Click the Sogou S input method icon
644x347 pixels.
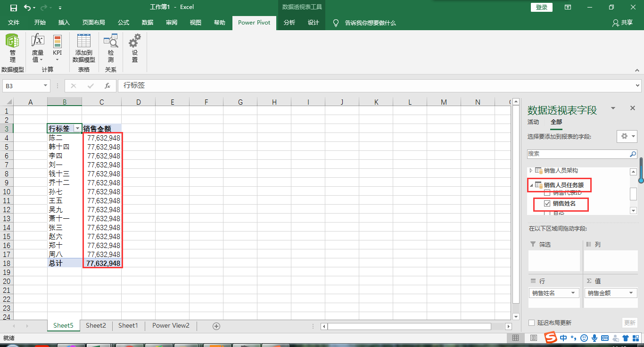[x=551, y=338]
